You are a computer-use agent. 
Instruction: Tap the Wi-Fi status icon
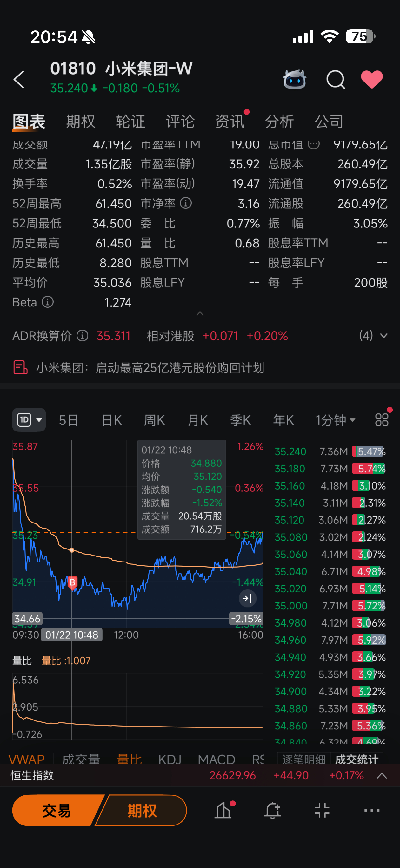point(330,36)
